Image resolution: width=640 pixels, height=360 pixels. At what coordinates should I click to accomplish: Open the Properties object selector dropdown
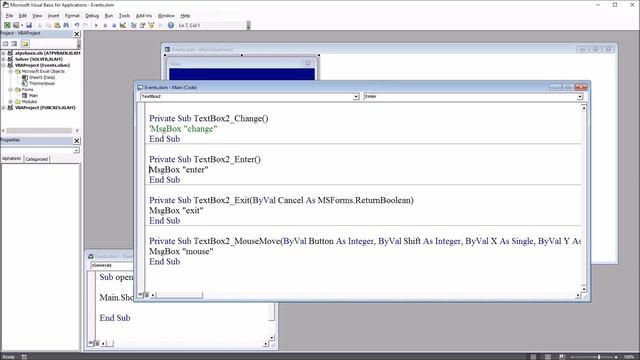76,150
